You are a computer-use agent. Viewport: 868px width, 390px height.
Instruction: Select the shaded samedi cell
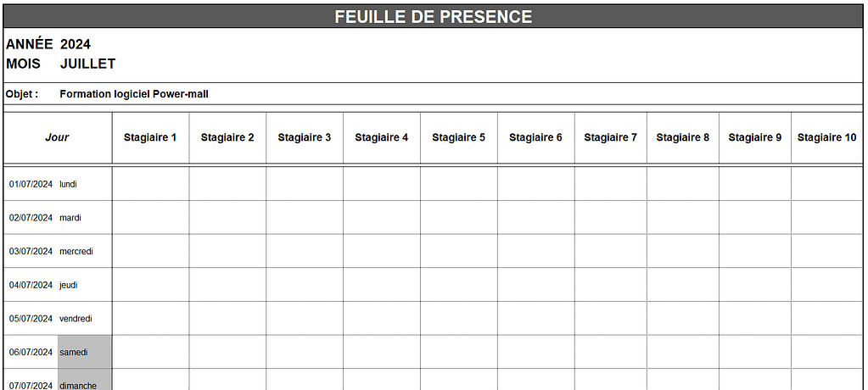click(84, 352)
